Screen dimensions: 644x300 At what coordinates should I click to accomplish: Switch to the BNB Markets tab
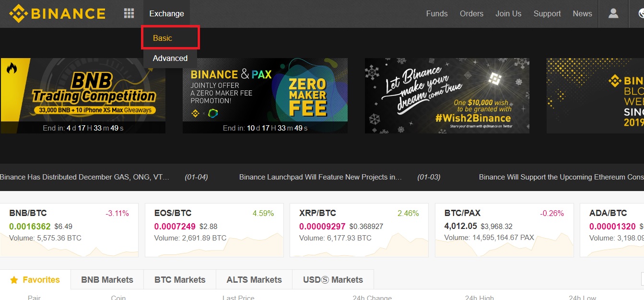(x=107, y=280)
